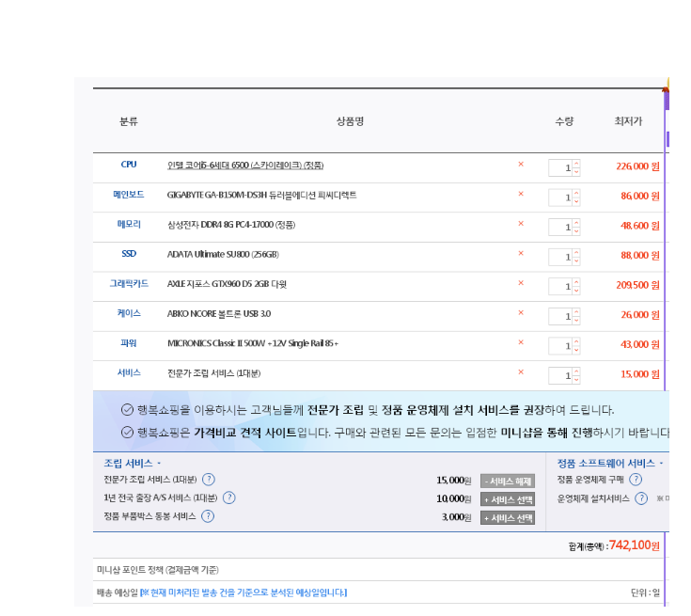This screenshot has width=691, height=616.
Task: Open help icon for 전문가 조립 서비스
Action: click(x=209, y=480)
